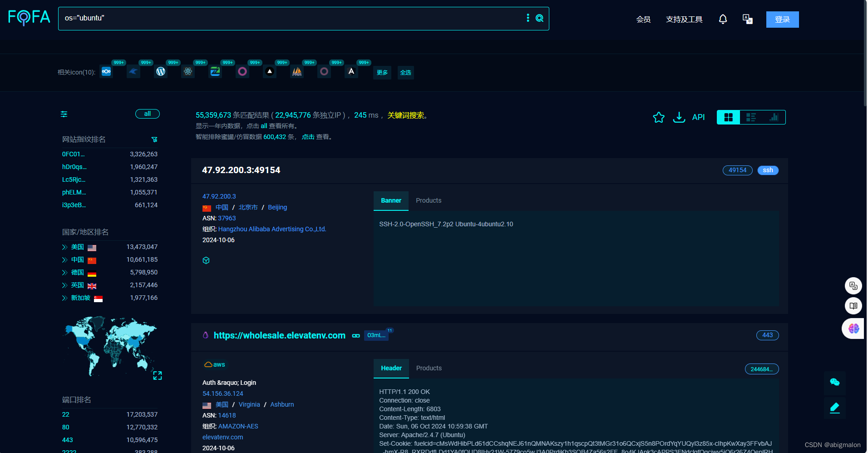Screen dimensions: 868x453
Task: Select the second faded purple ring icon
Action: [324, 71]
